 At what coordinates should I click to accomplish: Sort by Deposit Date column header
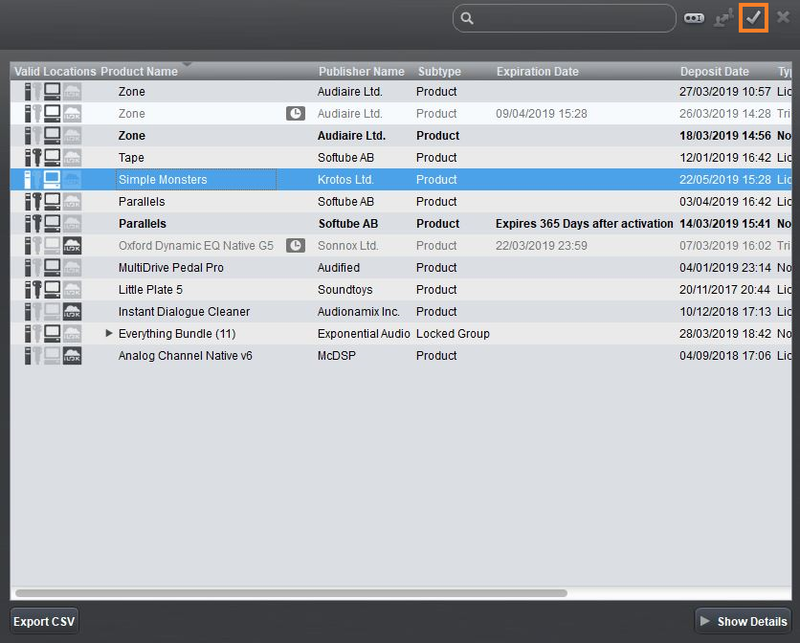714,71
